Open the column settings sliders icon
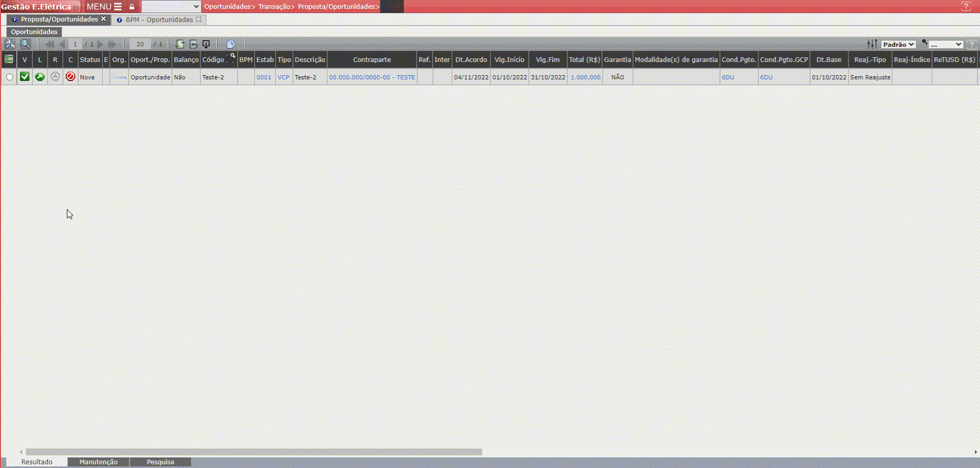 (x=872, y=44)
